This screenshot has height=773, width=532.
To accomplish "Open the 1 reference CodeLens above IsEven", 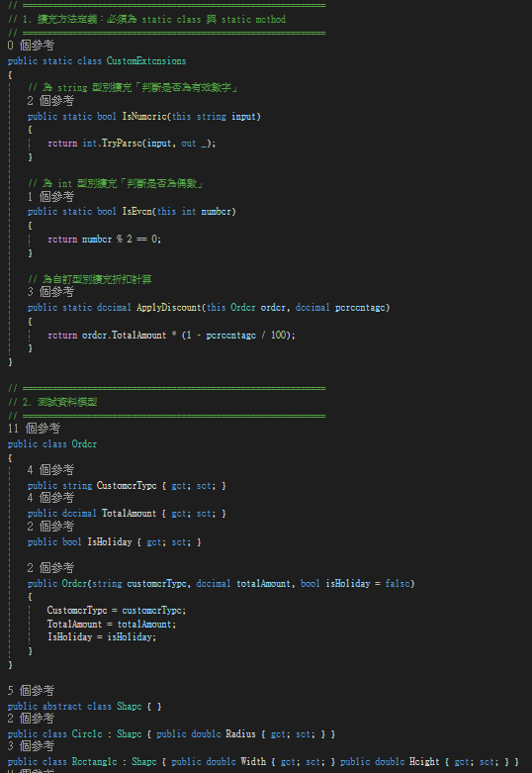I will click(x=50, y=197).
